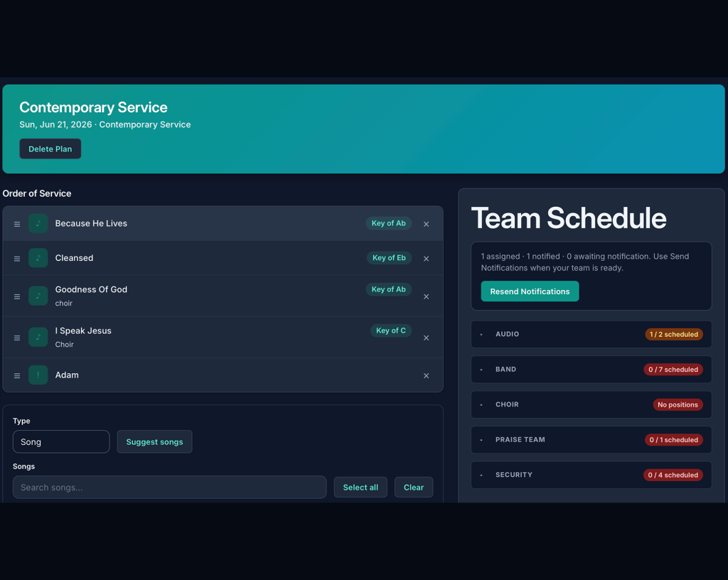Click the Key of Ab badge on Because He Lives
728x580 pixels.
pyautogui.click(x=389, y=223)
